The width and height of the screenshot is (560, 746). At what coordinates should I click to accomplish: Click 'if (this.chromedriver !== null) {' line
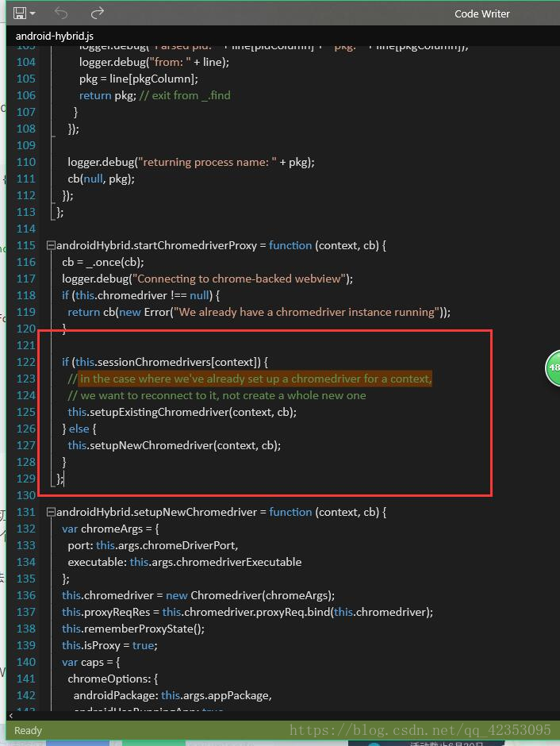coord(140,295)
